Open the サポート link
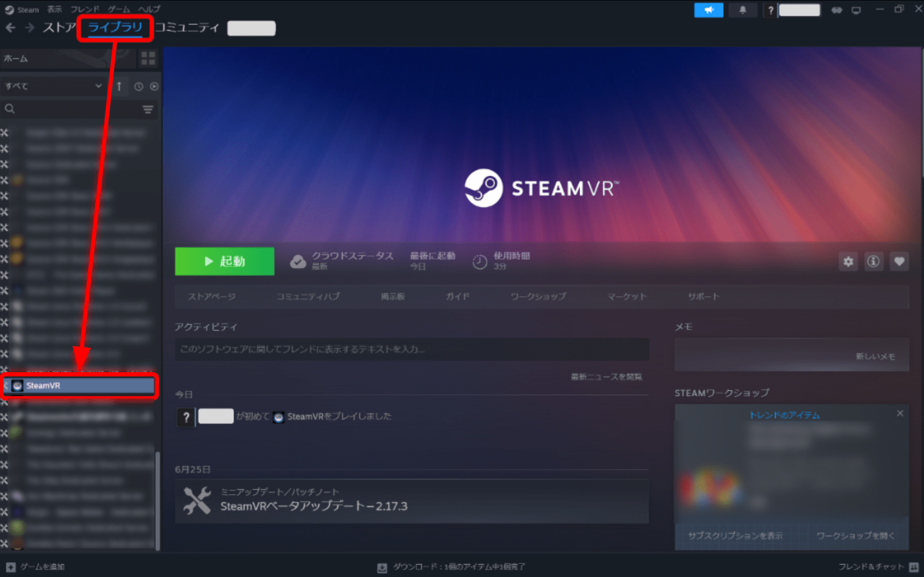 tap(703, 296)
